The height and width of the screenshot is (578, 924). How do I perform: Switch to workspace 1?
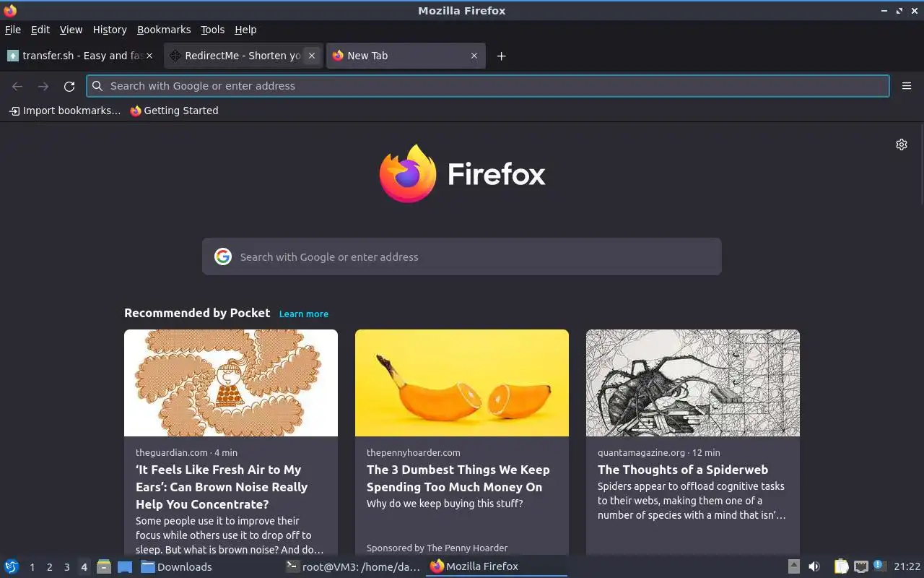pyautogui.click(x=32, y=567)
